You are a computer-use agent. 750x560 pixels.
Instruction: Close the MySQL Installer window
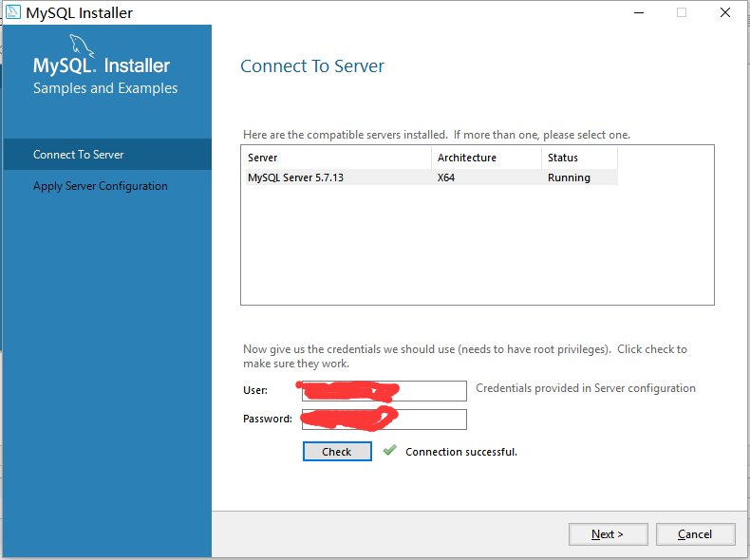click(x=725, y=12)
